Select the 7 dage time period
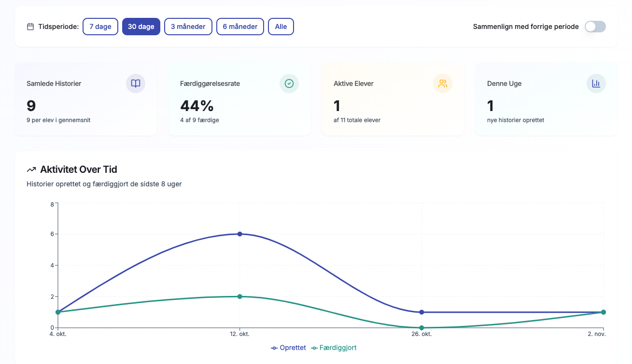632x364 pixels. coord(100,27)
